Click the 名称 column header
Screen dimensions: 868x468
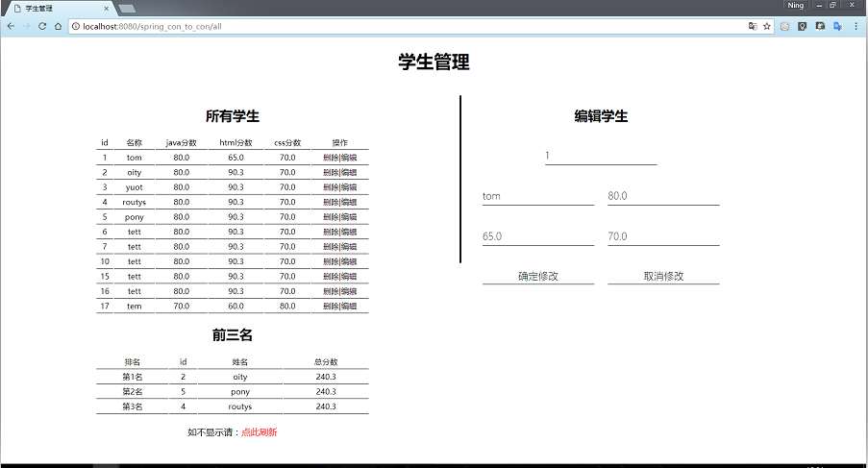click(134, 143)
